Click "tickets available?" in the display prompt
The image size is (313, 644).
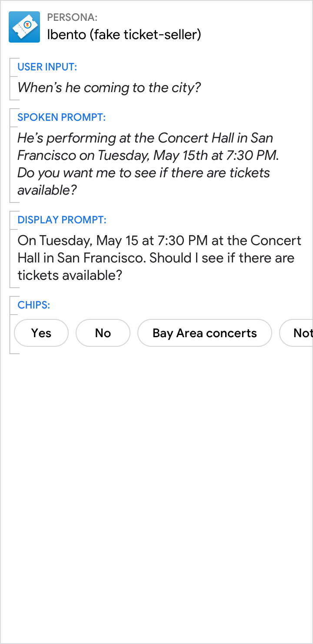(70, 275)
